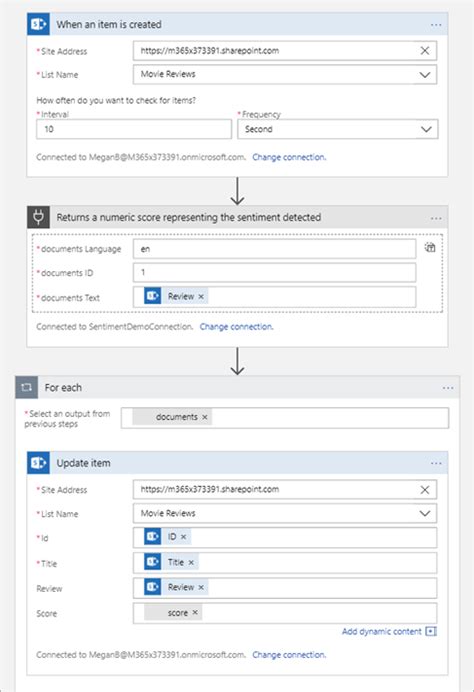474x692 pixels.
Task: Remove Review token from documents Text
Action: click(201, 297)
